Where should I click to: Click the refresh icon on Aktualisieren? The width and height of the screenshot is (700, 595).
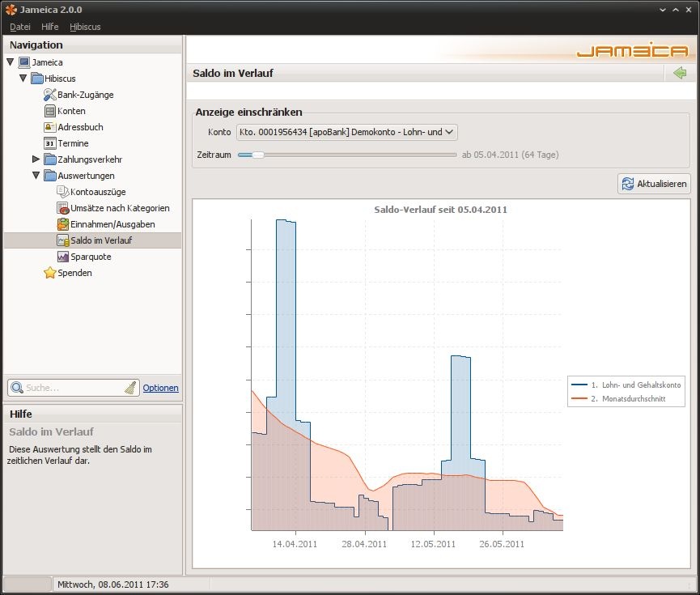pyautogui.click(x=628, y=184)
